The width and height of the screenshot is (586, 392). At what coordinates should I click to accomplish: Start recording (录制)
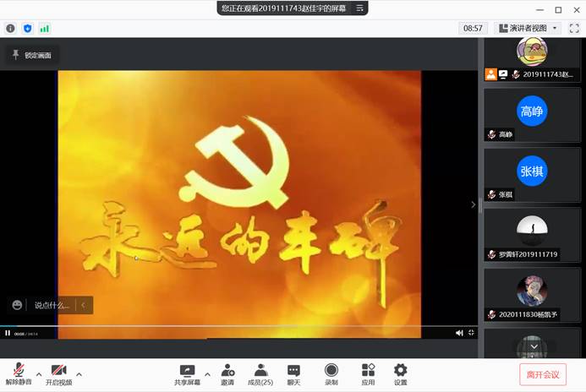(331, 374)
